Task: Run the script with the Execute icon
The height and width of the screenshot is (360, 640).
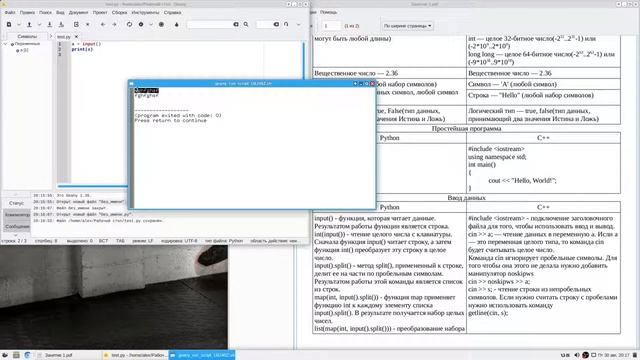Action: coord(161,24)
